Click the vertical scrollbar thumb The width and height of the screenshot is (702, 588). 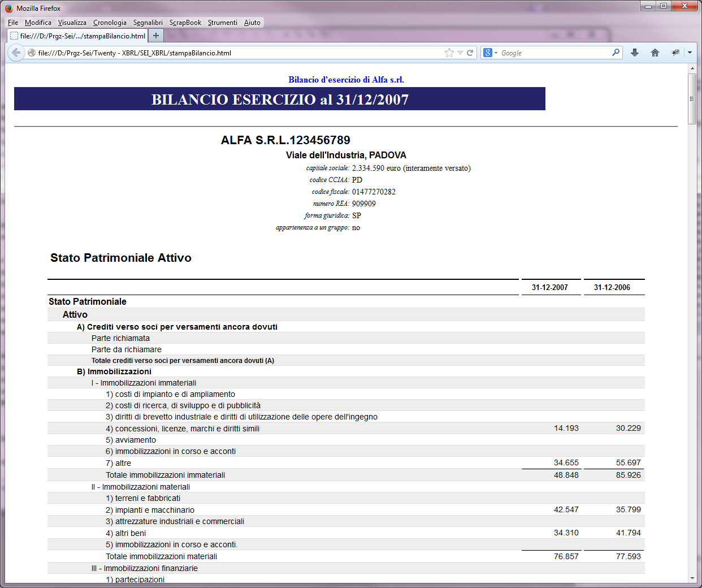point(692,98)
